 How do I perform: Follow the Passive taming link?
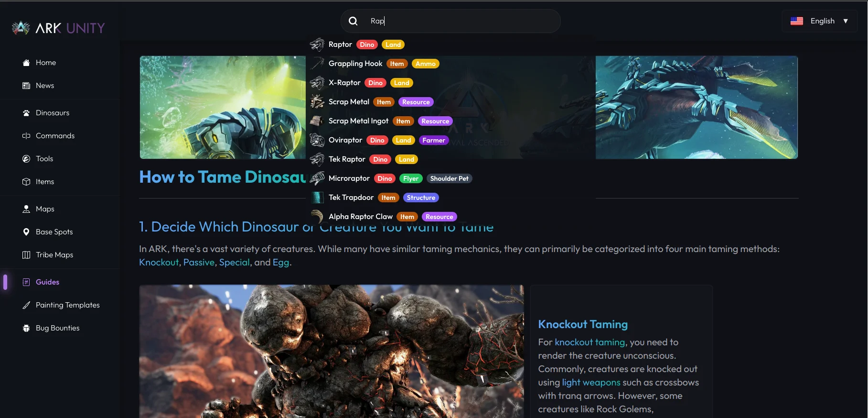point(199,263)
